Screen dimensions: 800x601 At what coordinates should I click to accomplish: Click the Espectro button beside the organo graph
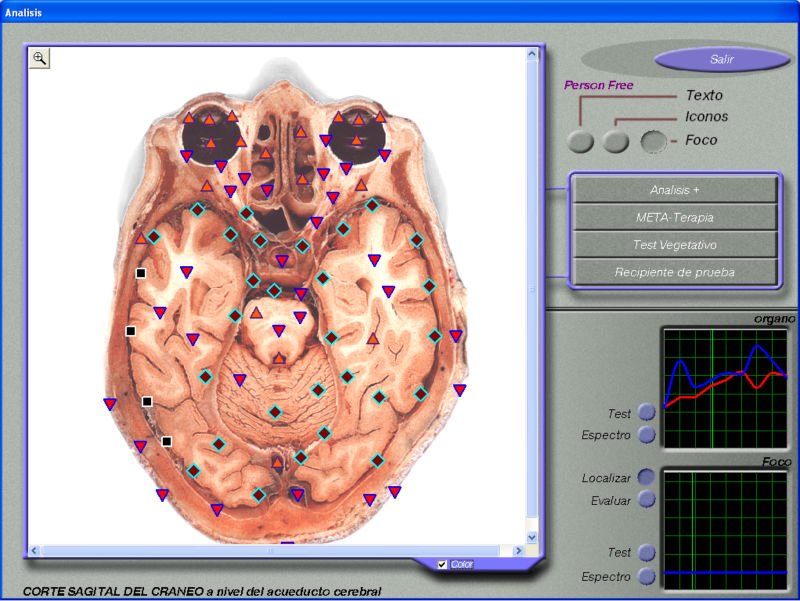647,435
